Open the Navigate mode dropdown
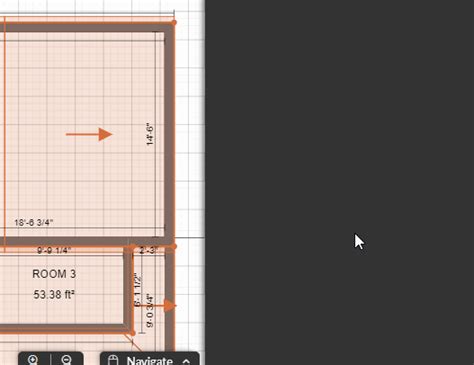The width and height of the screenshot is (474, 365). [x=150, y=360]
